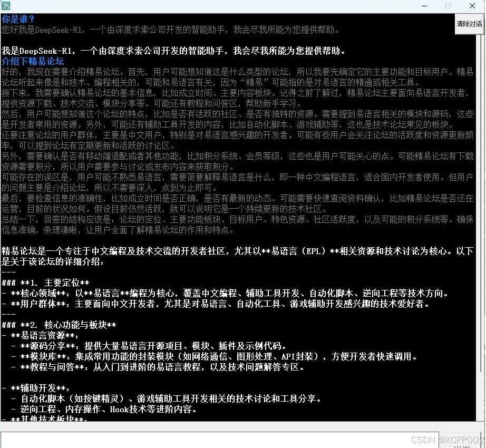This screenshot has height=448, width=486.
Task: Click the blue question text 你是谁？
Action: (x=18, y=19)
